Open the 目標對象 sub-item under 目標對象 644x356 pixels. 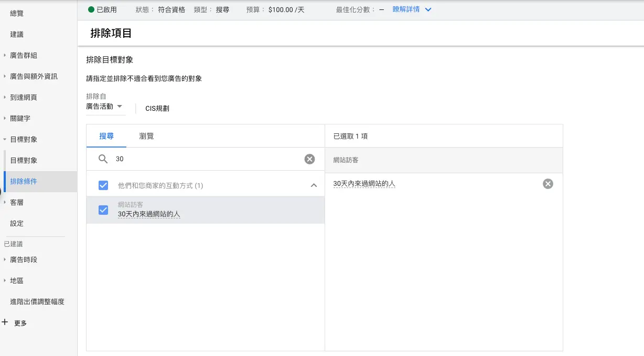(x=24, y=160)
